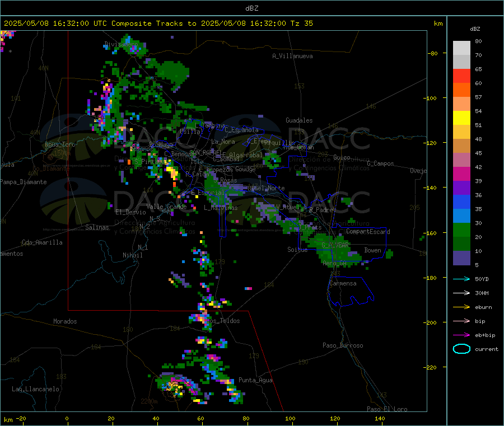Click the dBZ title at window top
The width and height of the screenshot is (504, 426).
tap(251, 8)
